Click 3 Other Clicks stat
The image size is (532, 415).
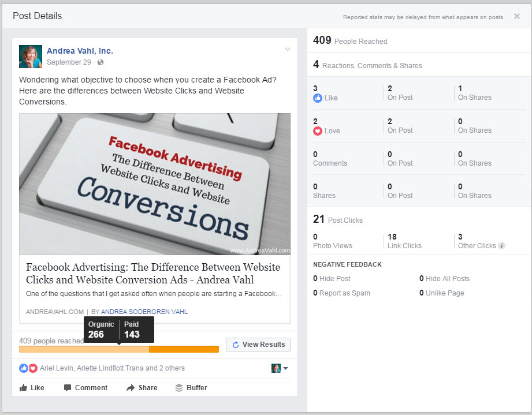click(x=477, y=241)
